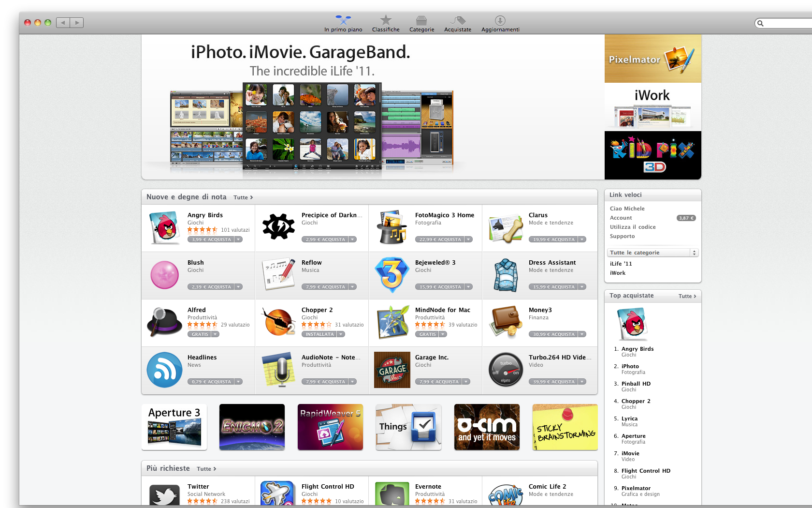Click the Money3 wallet icon
812x508 pixels.
tap(506, 322)
